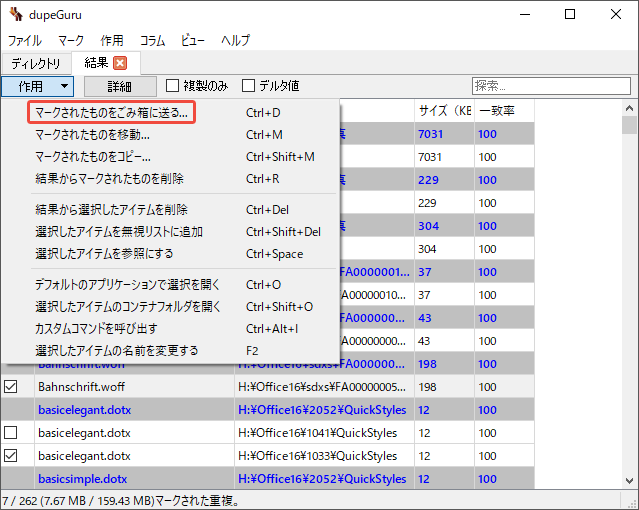Open the ファイル menu
639x510 pixels.
tap(24, 40)
